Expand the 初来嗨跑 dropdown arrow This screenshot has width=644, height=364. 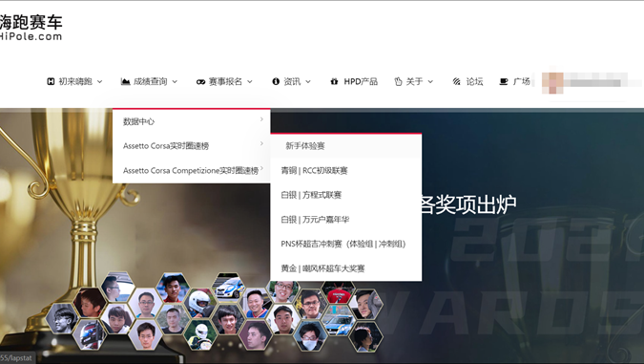coord(100,82)
